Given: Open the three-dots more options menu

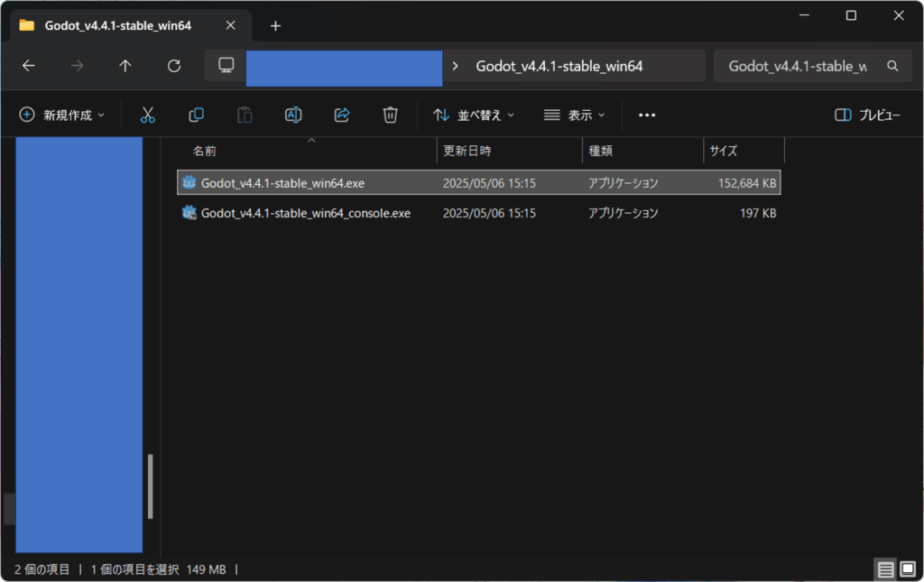Looking at the screenshot, I should point(647,115).
